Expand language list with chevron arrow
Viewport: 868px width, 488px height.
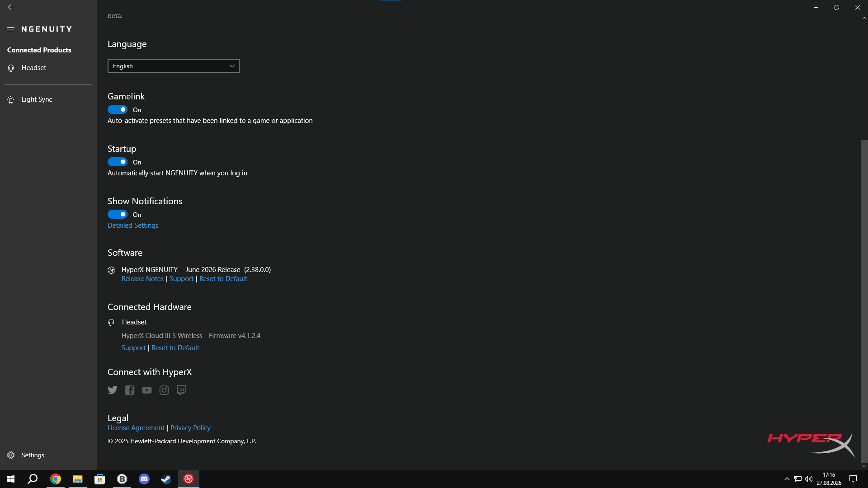232,66
